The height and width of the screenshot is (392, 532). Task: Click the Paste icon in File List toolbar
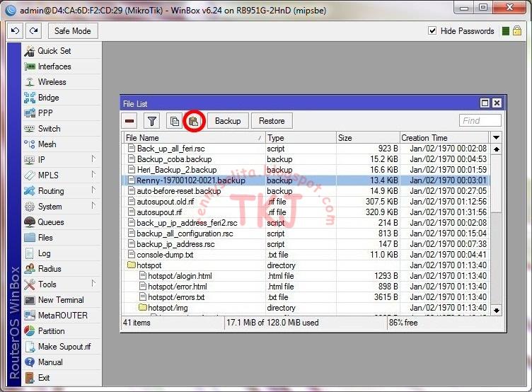click(x=194, y=121)
